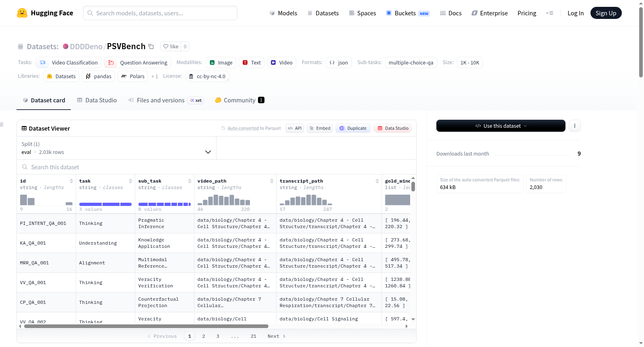644x347 pixels.
Task: Expand the Split eval dropdown
Action: [x=116, y=148]
